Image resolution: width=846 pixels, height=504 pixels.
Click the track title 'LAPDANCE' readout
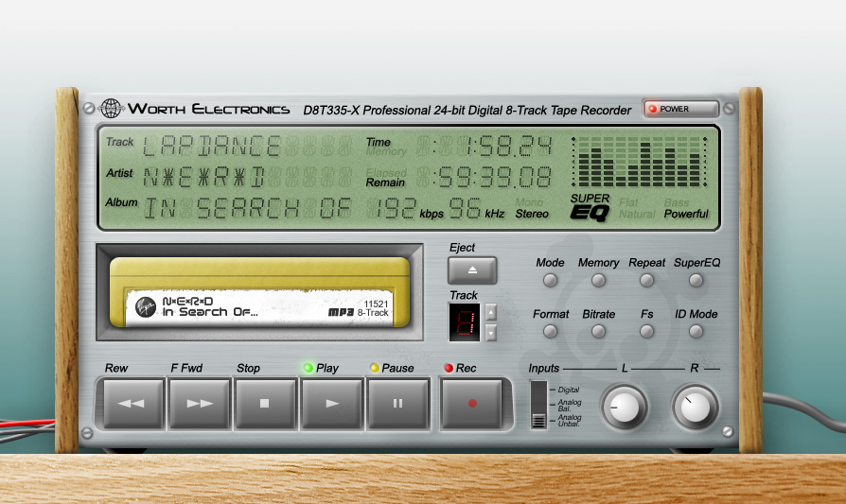(212, 146)
